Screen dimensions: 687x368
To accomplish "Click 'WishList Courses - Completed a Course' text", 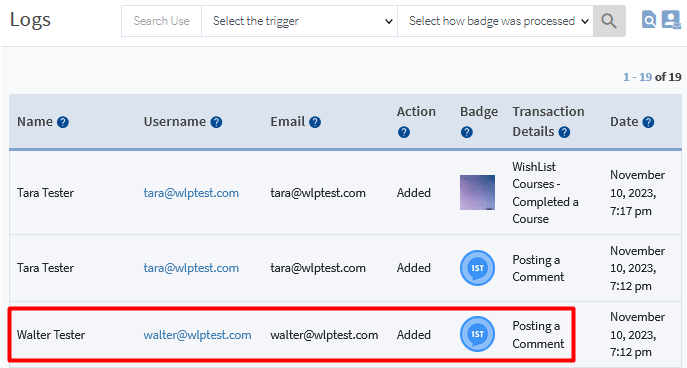I will (545, 193).
